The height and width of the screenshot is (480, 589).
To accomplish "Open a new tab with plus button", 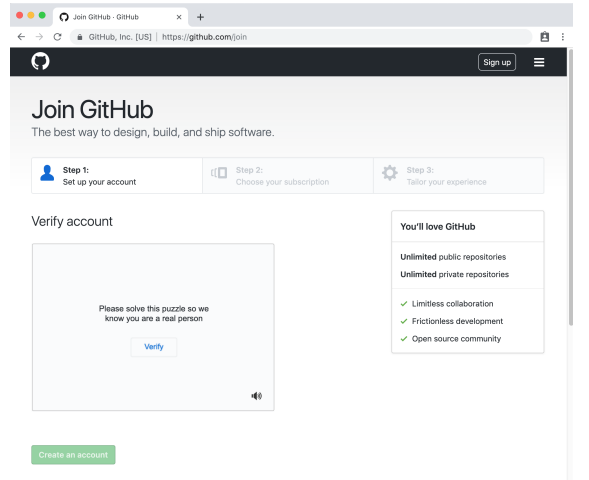I will coord(200,17).
